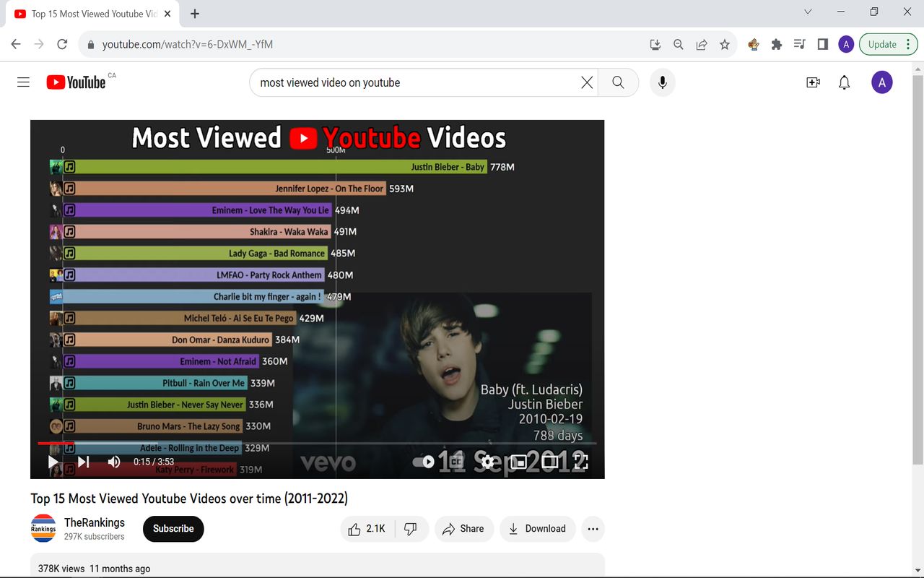
Task: Enter fullscreen mode
Action: pos(581,462)
